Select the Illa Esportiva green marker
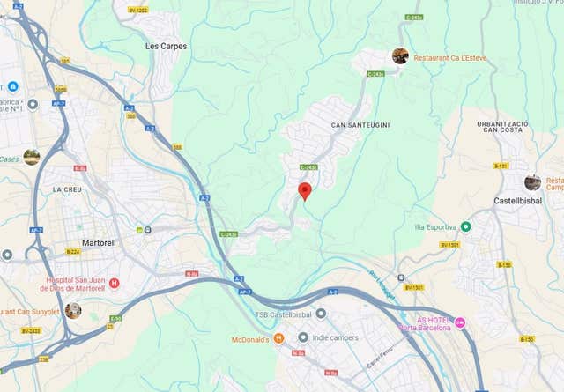The width and height of the screenshot is (564, 392). coord(466,227)
